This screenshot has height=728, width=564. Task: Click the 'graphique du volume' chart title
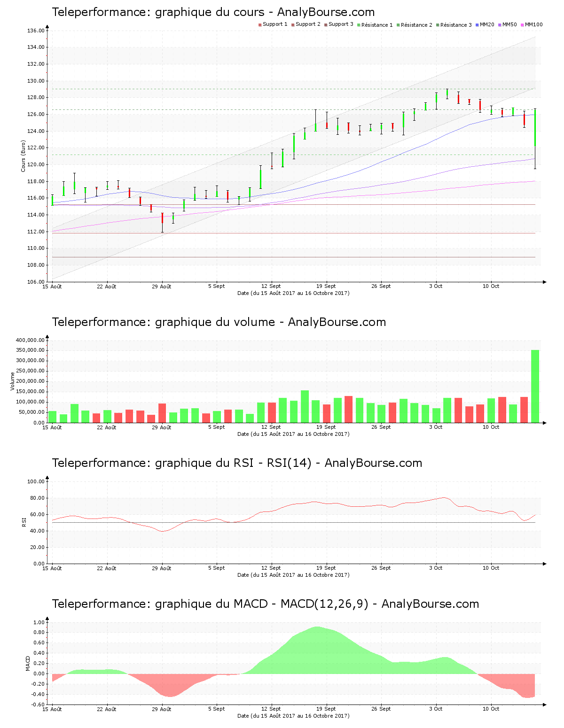pos(219,322)
